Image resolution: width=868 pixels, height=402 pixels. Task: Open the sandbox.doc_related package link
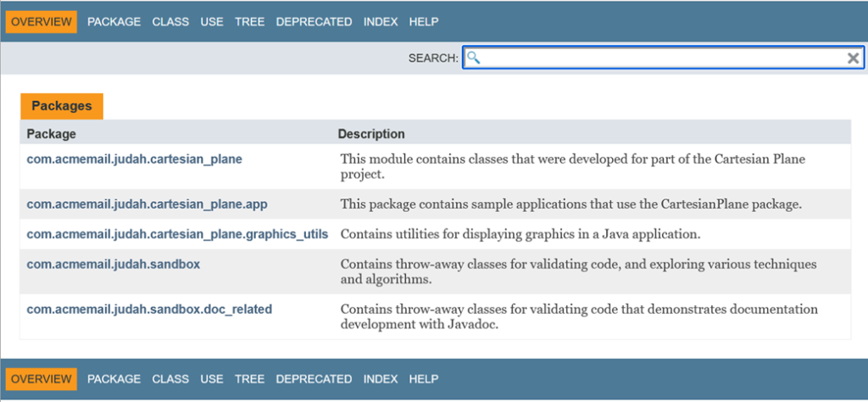(x=149, y=310)
